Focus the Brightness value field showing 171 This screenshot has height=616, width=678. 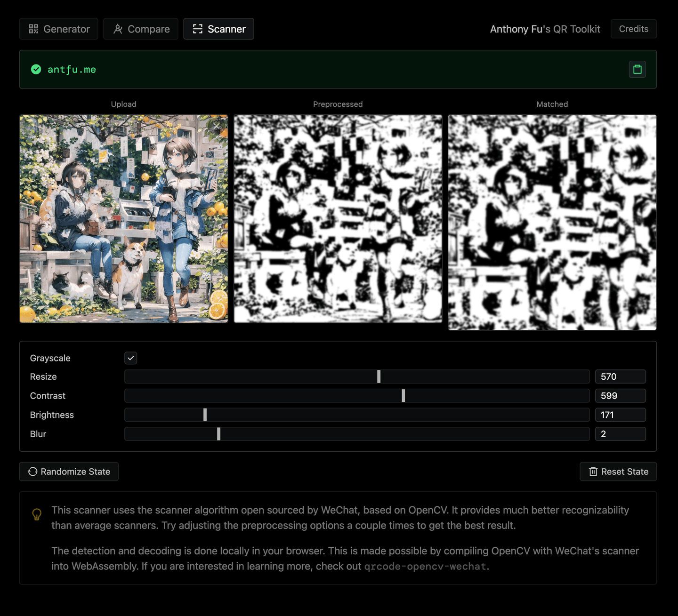tap(620, 415)
